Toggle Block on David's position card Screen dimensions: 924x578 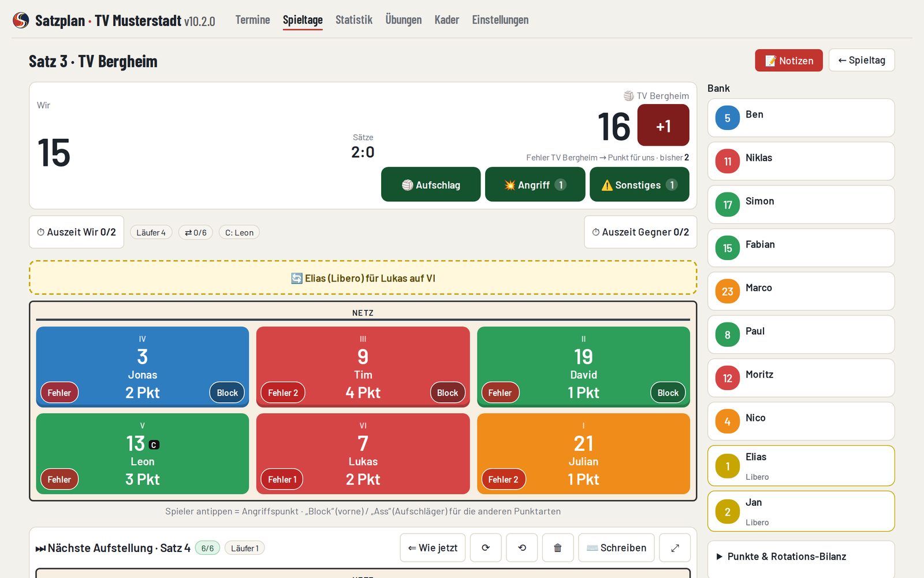coord(668,393)
